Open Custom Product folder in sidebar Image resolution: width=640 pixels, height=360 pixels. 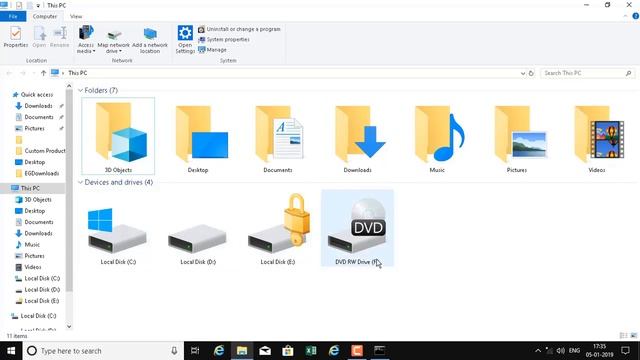pos(40,151)
